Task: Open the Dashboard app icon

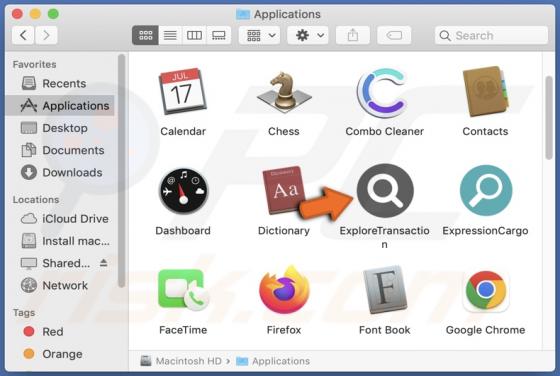Action: click(183, 191)
